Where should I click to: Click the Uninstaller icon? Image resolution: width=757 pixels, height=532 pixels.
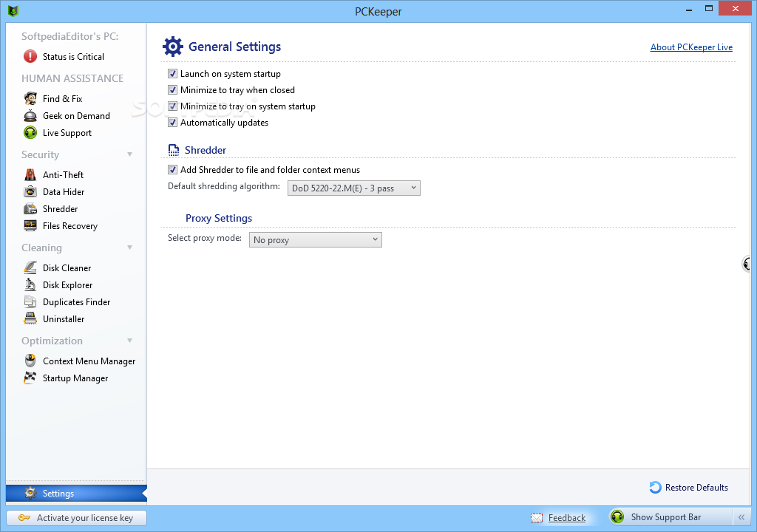click(x=30, y=318)
